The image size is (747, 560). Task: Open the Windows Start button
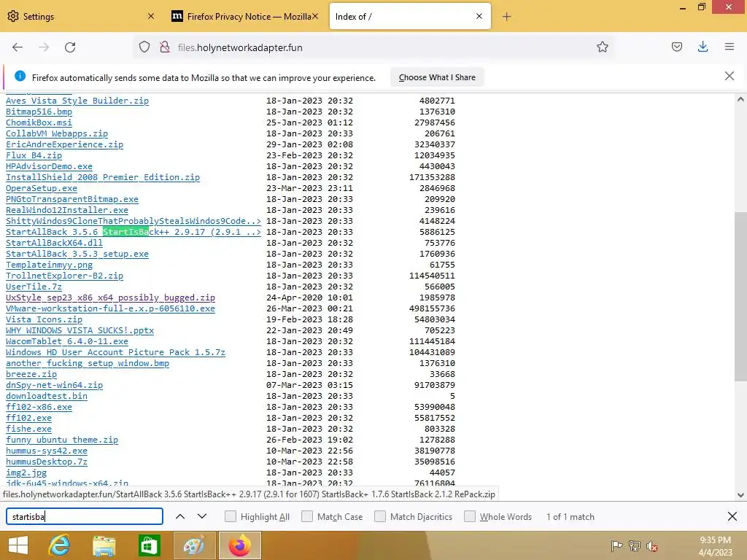pos(18,545)
